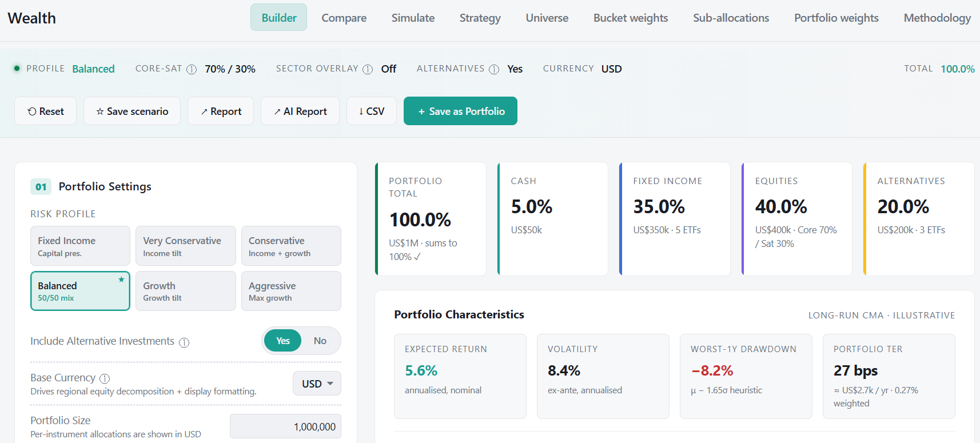The height and width of the screenshot is (443, 980).
Task: Click the Portfolio Characteristics heading
Action: click(x=459, y=314)
